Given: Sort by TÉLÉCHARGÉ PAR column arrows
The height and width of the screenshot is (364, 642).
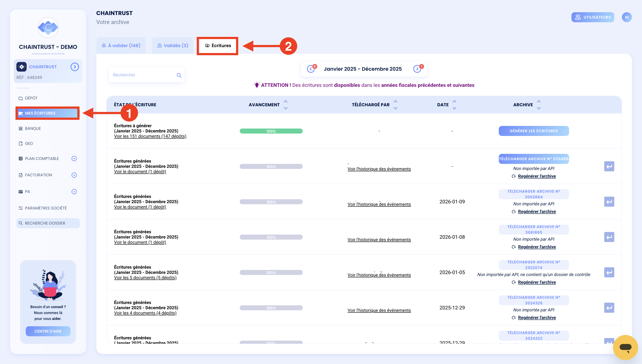Looking at the screenshot, I should tap(395, 105).
